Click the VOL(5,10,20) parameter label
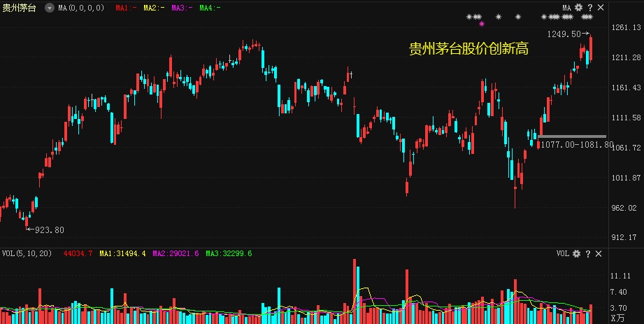Image resolution: width=644 pixels, height=324 pixels. click(x=27, y=254)
